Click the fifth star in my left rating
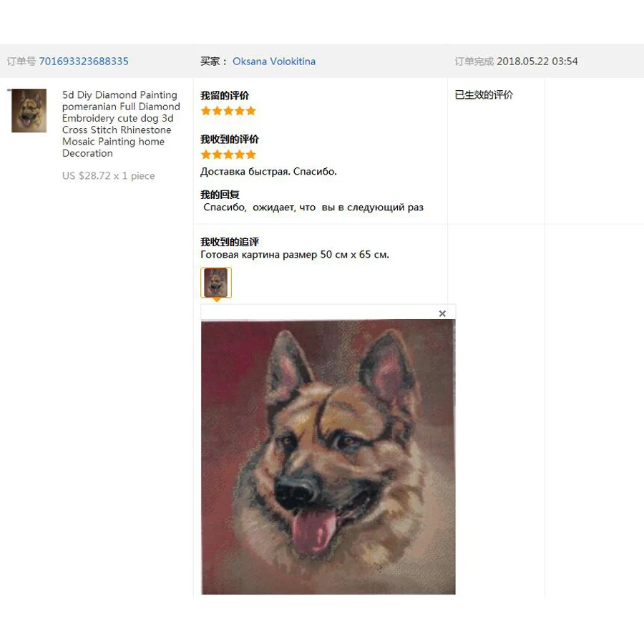 tap(251, 111)
